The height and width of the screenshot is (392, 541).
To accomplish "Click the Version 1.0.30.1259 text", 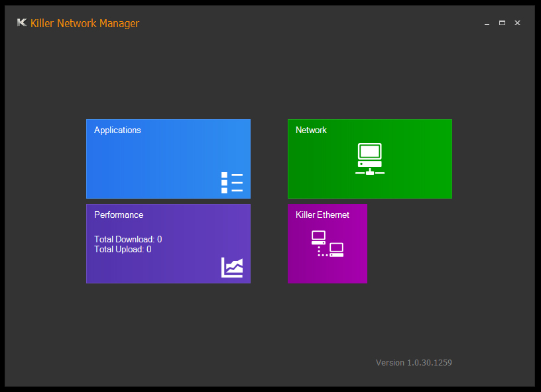I will coord(414,363).
